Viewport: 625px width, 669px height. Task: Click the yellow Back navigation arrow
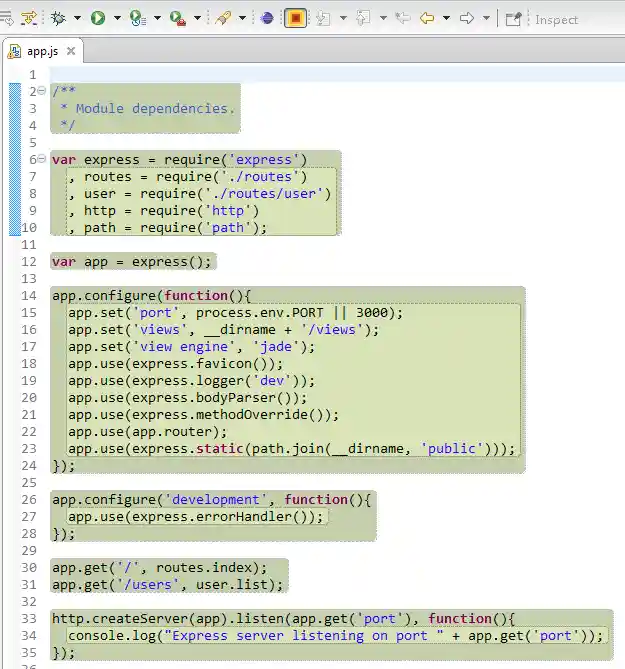427,18
